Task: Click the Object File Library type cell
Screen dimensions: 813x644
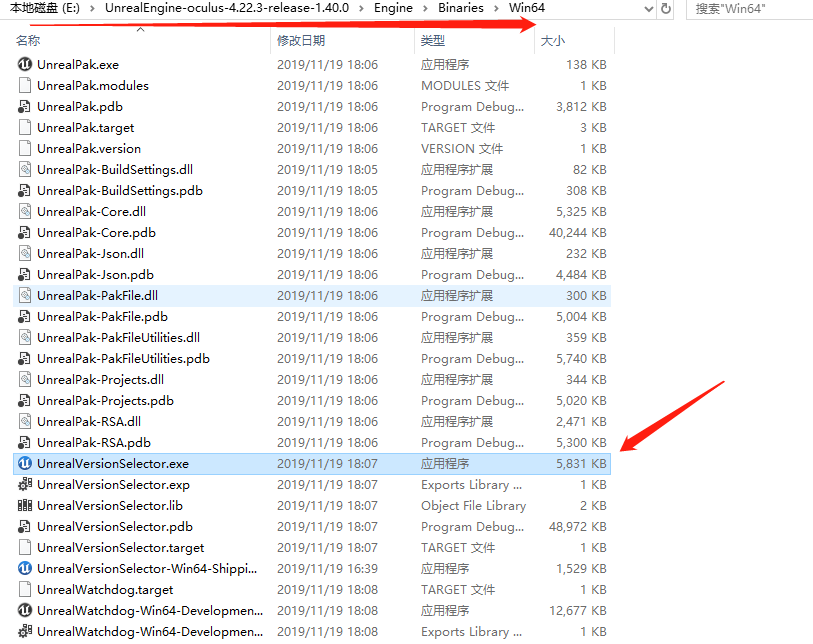Action: (473, 506)
